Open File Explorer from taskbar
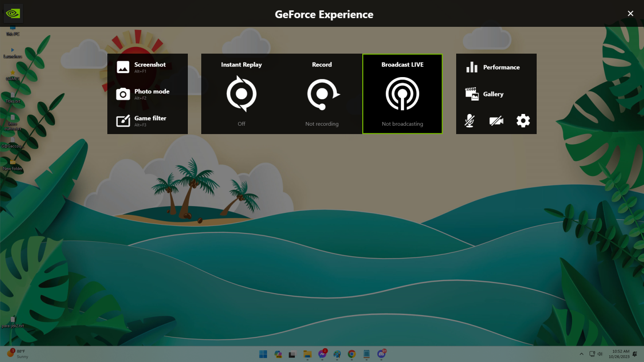This screenshot has width=644, height=362. [307, 354]
